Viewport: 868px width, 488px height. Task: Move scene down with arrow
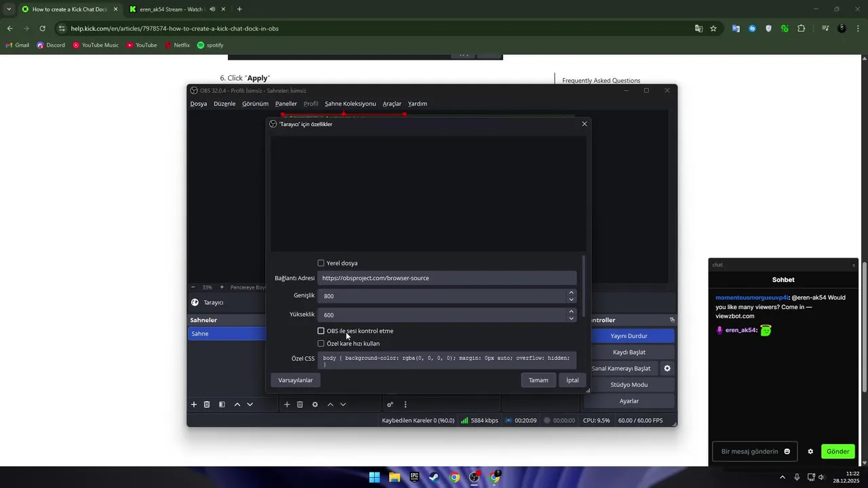point(250,405)
